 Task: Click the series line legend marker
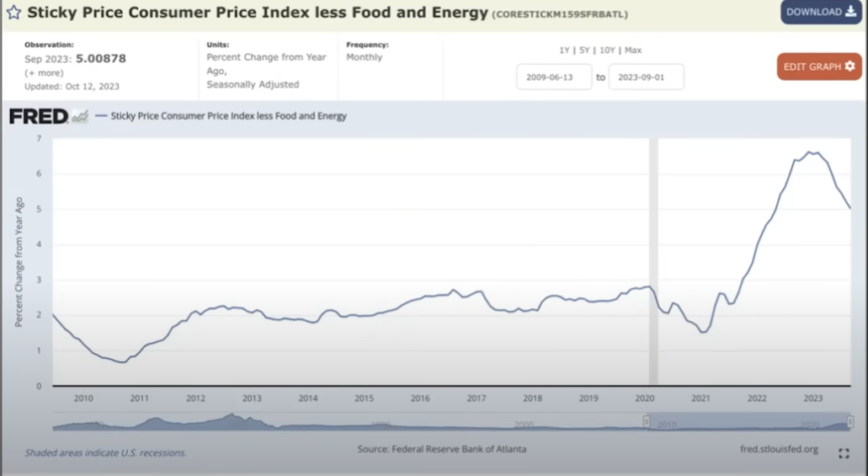click(x=101, y=115)
